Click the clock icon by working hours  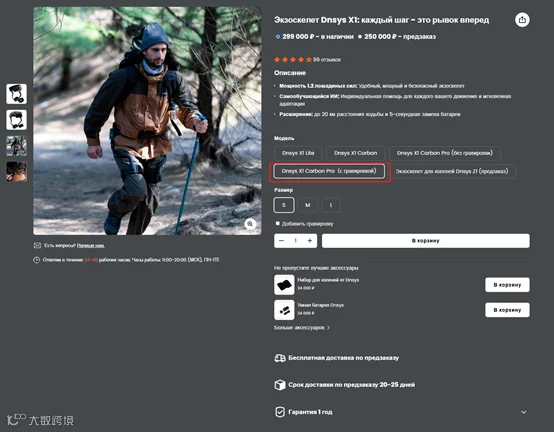click(36, 260)
